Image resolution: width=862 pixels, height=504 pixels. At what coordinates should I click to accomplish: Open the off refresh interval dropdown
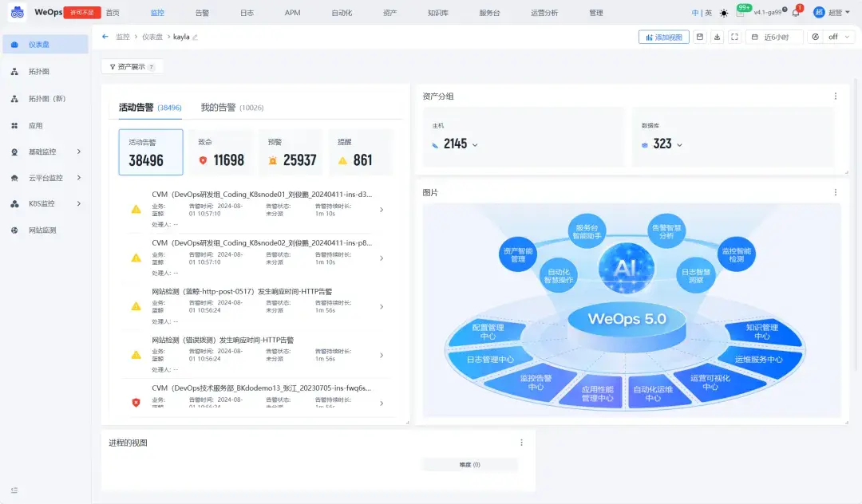pyautogui.click(x=838, y=37)
